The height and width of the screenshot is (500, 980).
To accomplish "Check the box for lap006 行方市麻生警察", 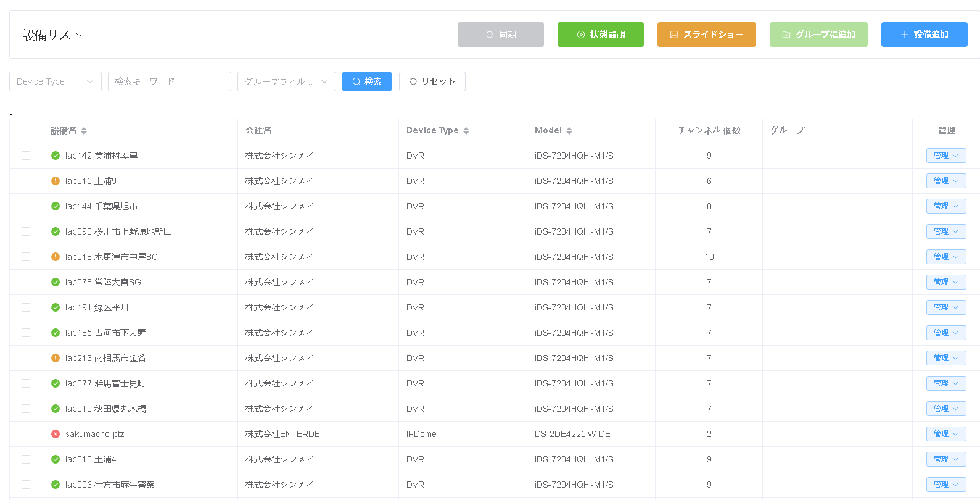I will [x=26, y=485].
